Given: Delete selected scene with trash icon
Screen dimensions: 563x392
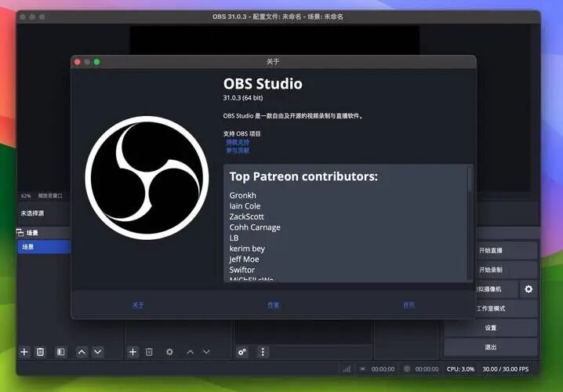Looking at the screenshot, I should tap(41, 352).
